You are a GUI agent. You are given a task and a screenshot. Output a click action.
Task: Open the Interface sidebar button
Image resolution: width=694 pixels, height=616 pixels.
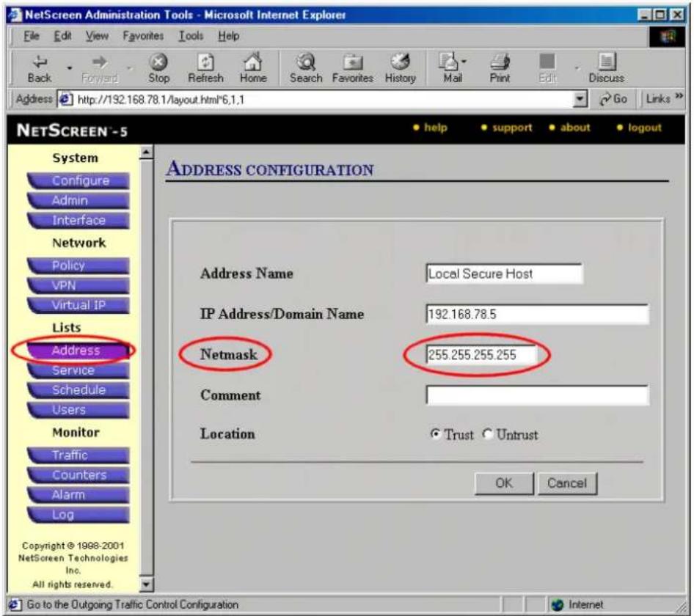(x=79, y=221)
